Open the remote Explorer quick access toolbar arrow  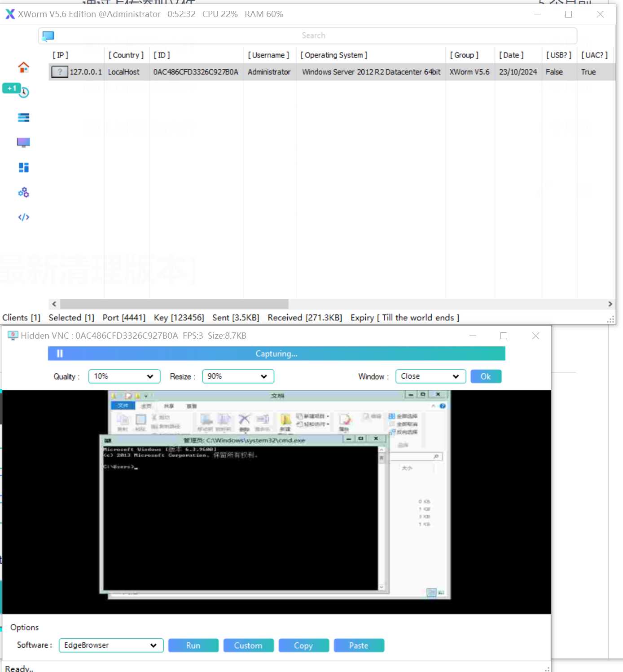[x=146, y=396]
